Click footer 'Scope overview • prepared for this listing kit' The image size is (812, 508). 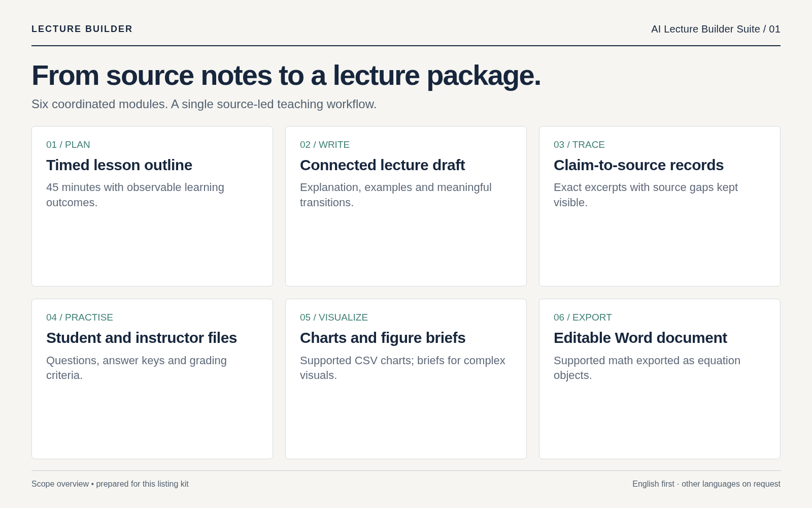110,484
